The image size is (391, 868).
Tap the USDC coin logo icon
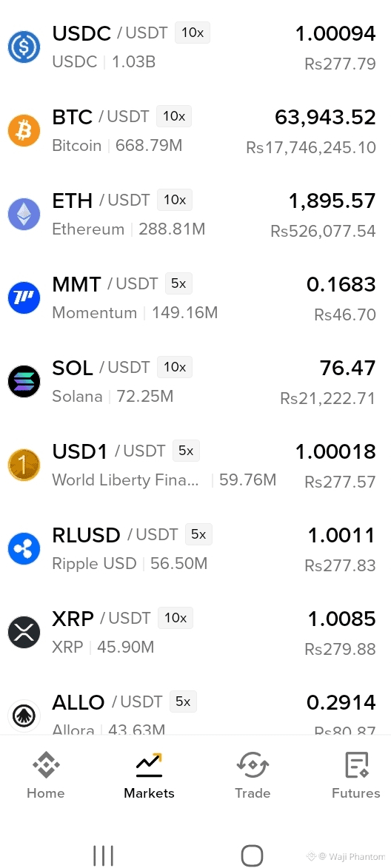click(x=24, y=47)
